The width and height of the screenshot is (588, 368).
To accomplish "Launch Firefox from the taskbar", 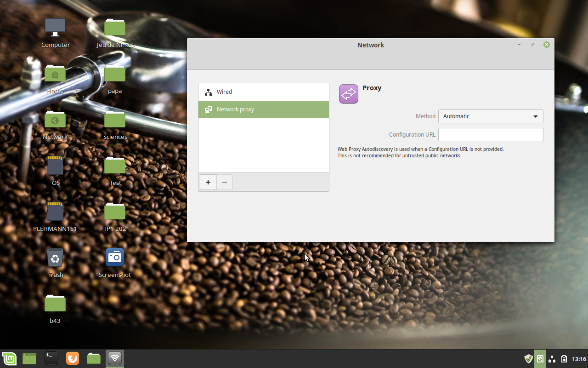I will click(72, 358).
